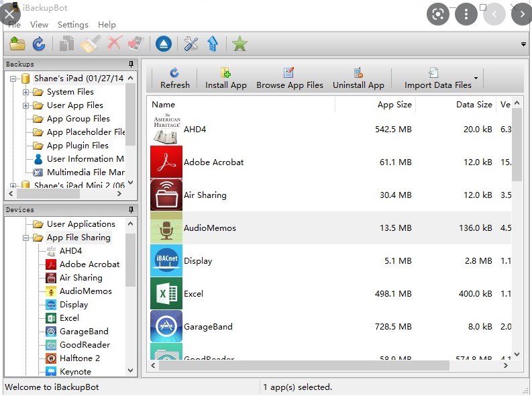This screenshot has width=532, height=396.
Task: Click AudioMemos 136.0 kB data size
Action: click(476, 228)
